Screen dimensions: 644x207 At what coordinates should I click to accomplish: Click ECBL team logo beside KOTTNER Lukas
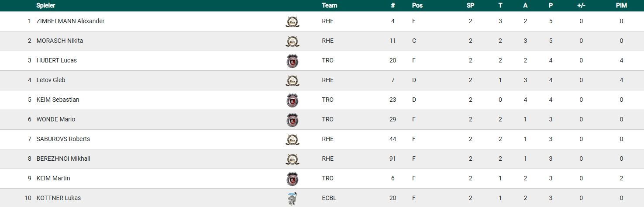(292, 198)
